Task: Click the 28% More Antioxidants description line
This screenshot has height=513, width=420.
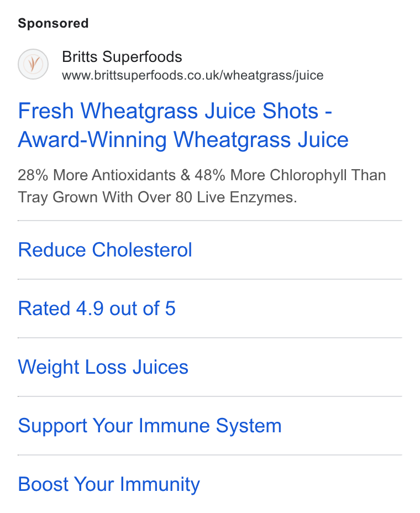Action: tap(202, 175)
